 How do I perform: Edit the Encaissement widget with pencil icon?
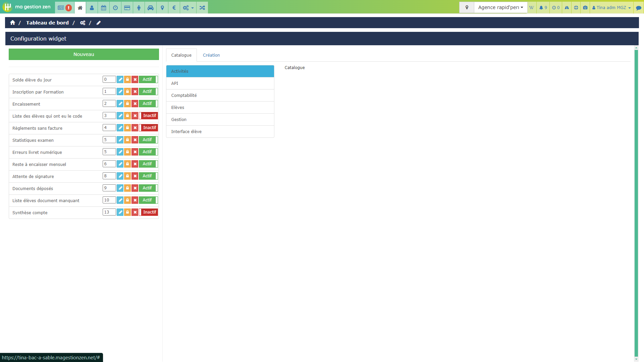(x=120, y=104)
